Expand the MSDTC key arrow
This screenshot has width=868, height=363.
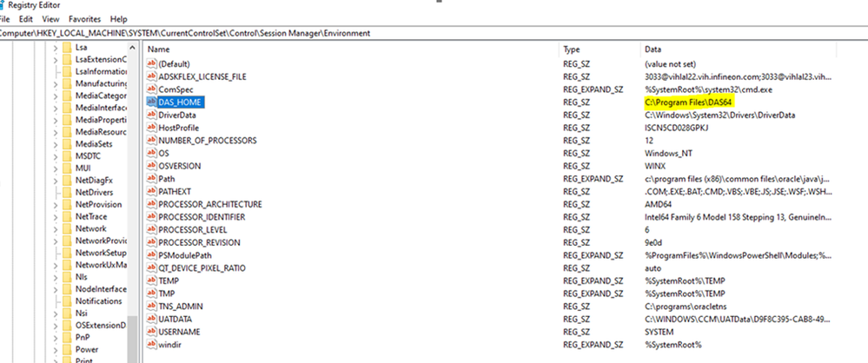tap(55, 155)
